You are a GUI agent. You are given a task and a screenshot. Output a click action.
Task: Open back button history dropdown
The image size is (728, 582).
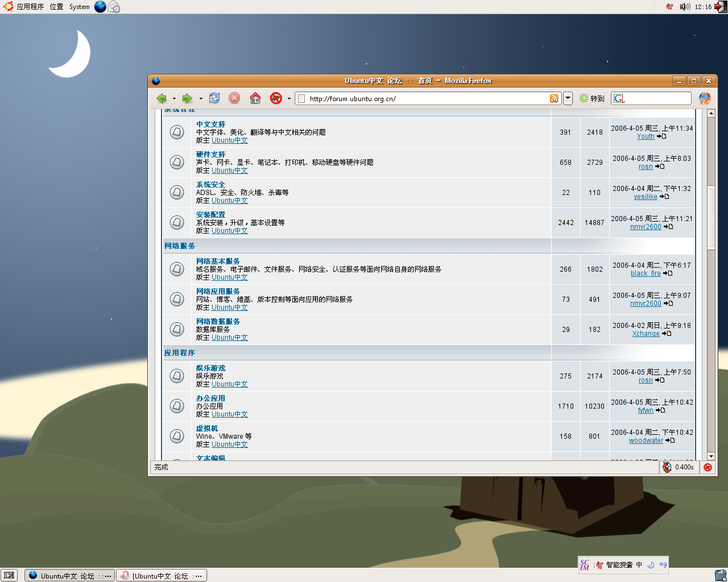[x=174, y=98]
